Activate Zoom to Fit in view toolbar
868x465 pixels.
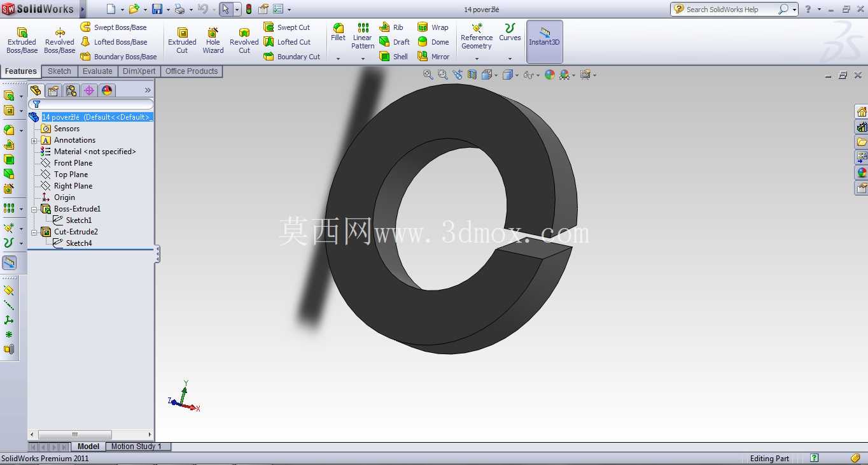pyautogui.click(x=428, y=75)
